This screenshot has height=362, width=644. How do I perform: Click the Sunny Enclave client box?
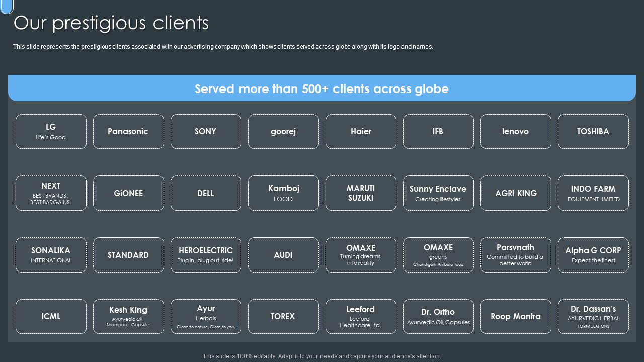tap(438, 193)
